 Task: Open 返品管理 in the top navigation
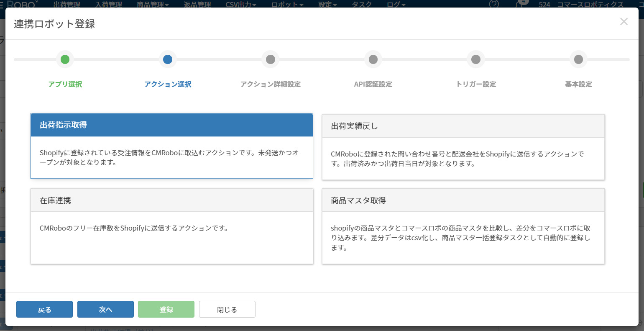click(197, 5)
